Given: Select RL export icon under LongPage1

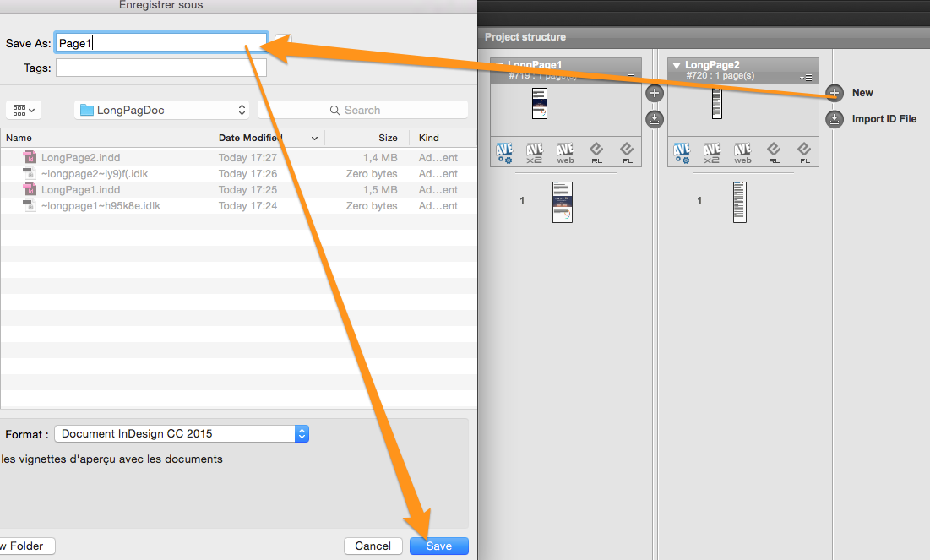Looking at the screenshot, I should (596, 153).
